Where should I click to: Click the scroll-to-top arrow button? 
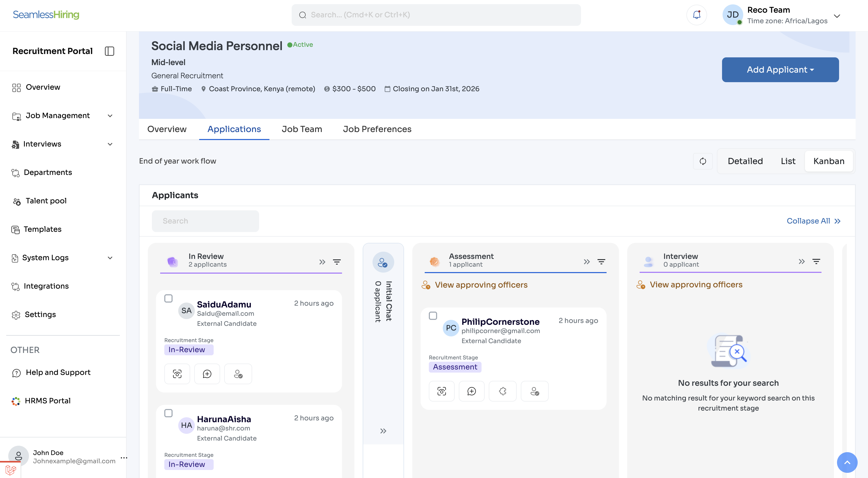[847, 462]
